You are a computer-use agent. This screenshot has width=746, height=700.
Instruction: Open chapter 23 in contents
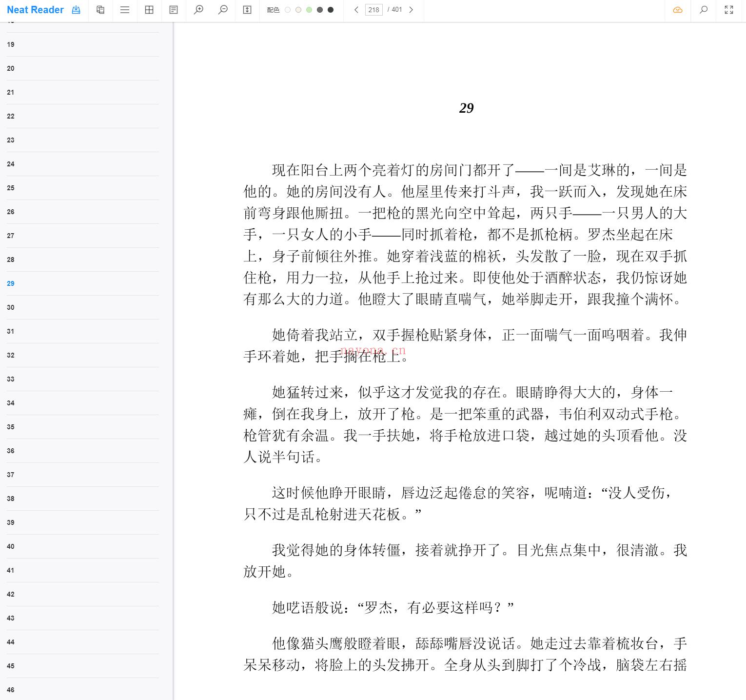coord(83,140)
